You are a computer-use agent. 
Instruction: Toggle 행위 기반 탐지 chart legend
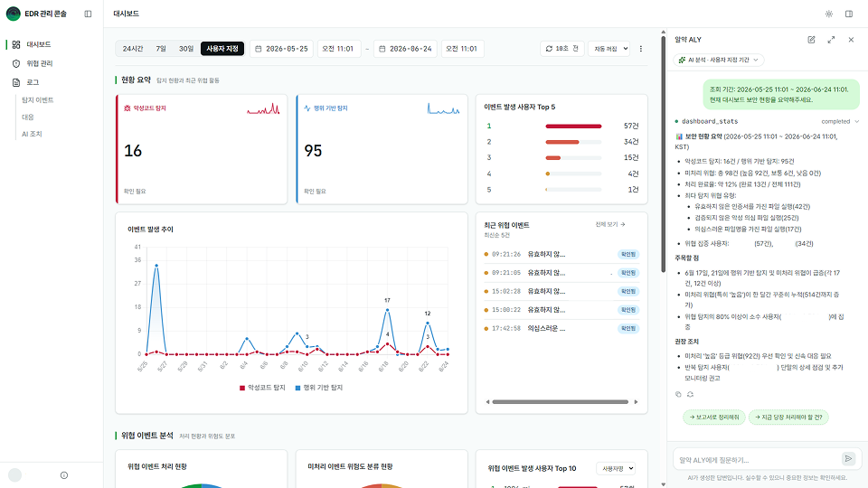(x=319, y=388)
